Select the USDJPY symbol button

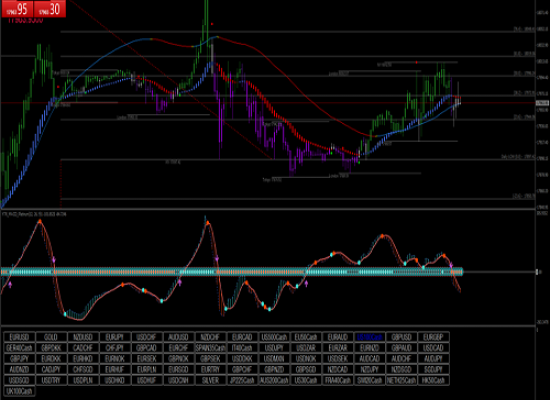[x=274, y=348]
